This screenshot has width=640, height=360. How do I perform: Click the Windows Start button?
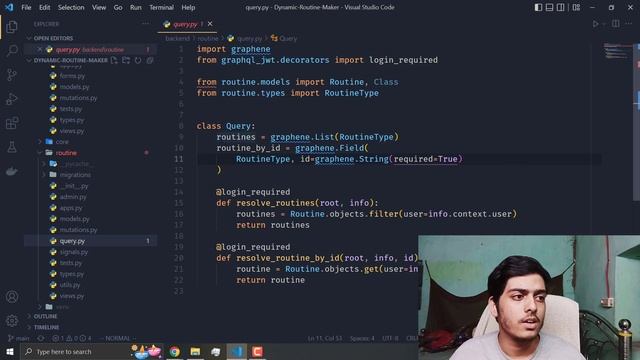click(10, 351)
